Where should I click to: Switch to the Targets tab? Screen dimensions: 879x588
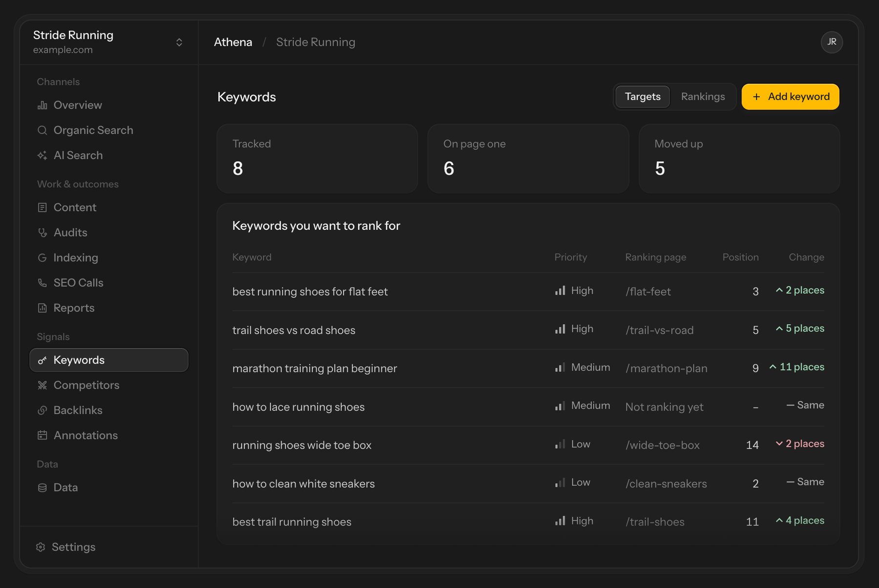click(x=643, y=97)
